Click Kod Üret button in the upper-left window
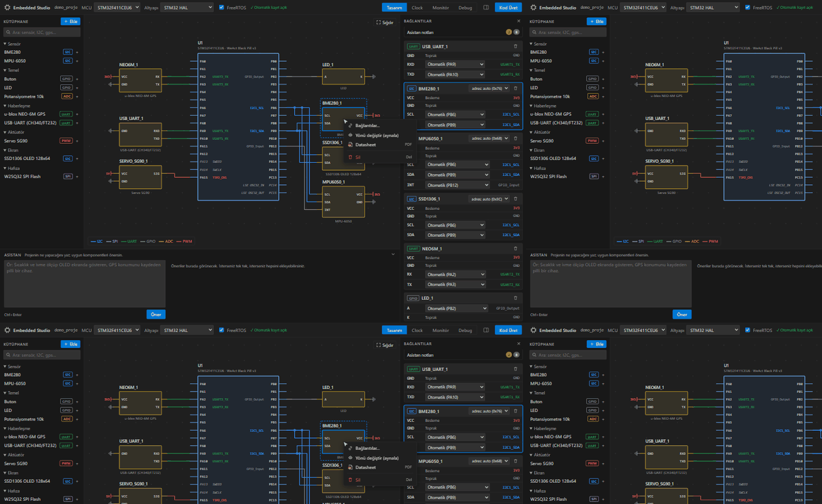This screenshot has width=822, height=504. click(x=508, y=8)
